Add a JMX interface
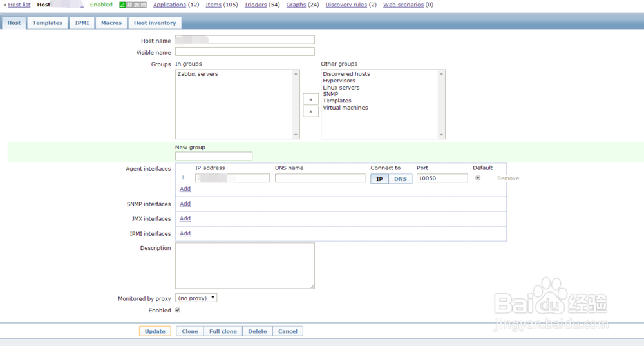Screen dimensions: 644x346 [x=185, y=218]
